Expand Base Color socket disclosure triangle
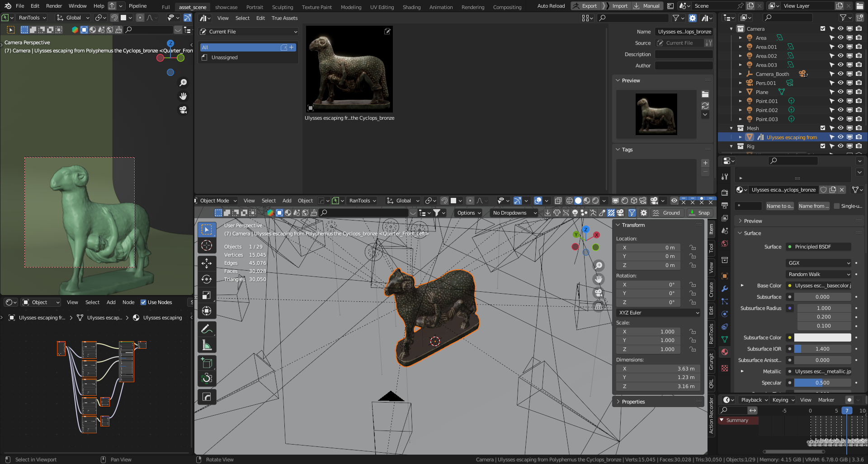 (742, 286)
